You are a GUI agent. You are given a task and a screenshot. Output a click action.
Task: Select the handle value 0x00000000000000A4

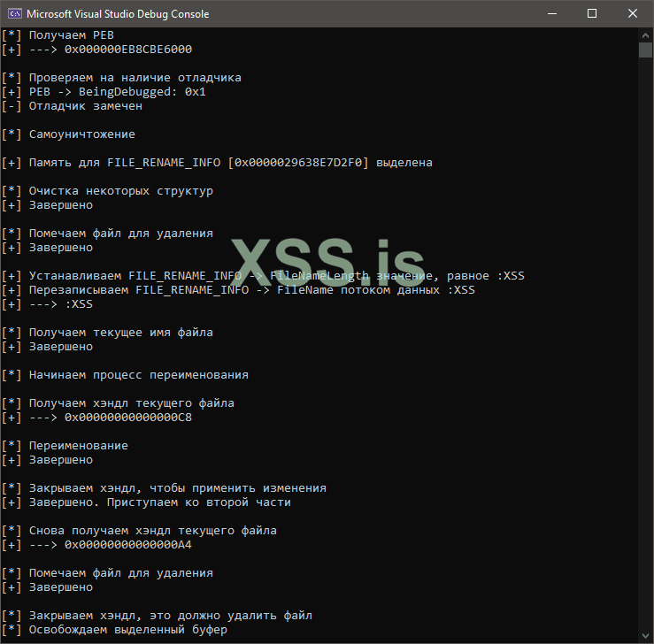tap(128, 545)
